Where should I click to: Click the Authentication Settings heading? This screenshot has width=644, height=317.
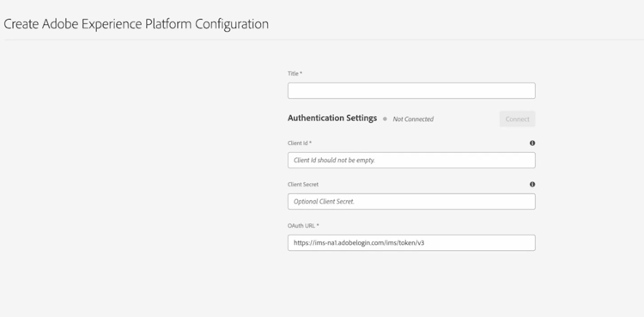(x=332, y=119)
